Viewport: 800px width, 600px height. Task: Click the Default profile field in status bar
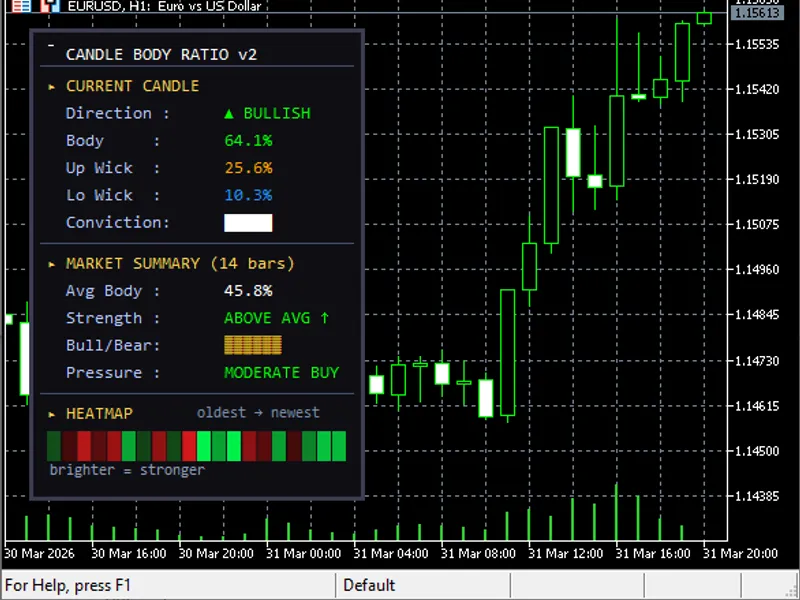click(423, 585)
